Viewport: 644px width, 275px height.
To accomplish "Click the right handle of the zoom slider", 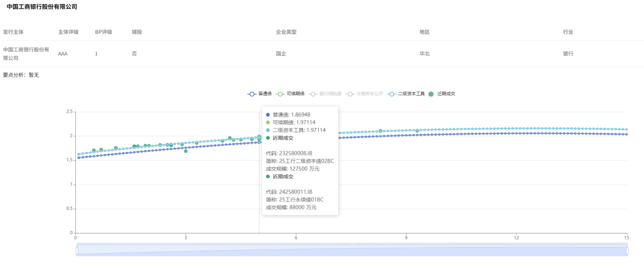I will tap(627, 251).
